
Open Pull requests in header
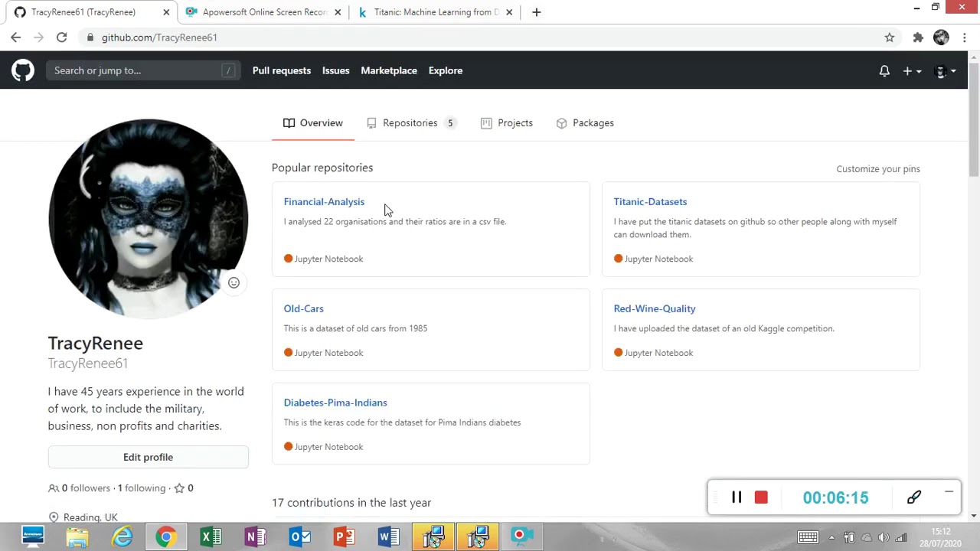[282, 70]
